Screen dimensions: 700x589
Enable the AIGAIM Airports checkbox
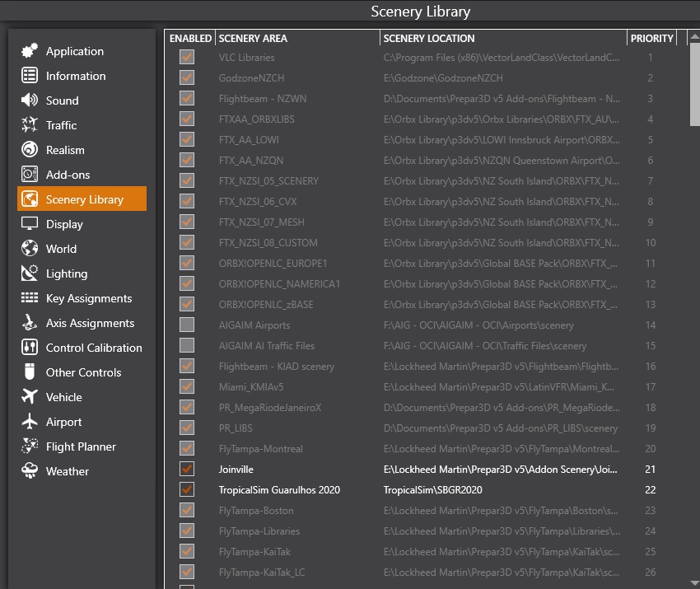pos(187,325)
